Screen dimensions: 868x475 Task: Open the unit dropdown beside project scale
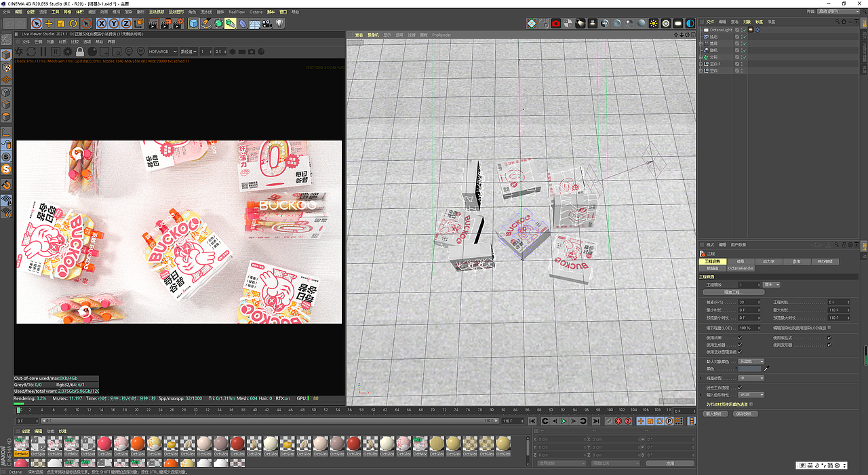click(772, 284)
